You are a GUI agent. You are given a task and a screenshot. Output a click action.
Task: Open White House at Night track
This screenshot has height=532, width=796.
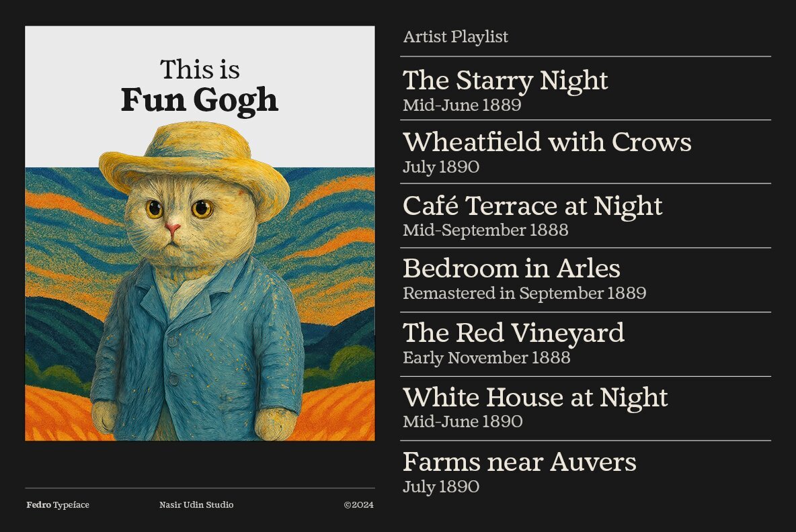click(x=535, y=397)
